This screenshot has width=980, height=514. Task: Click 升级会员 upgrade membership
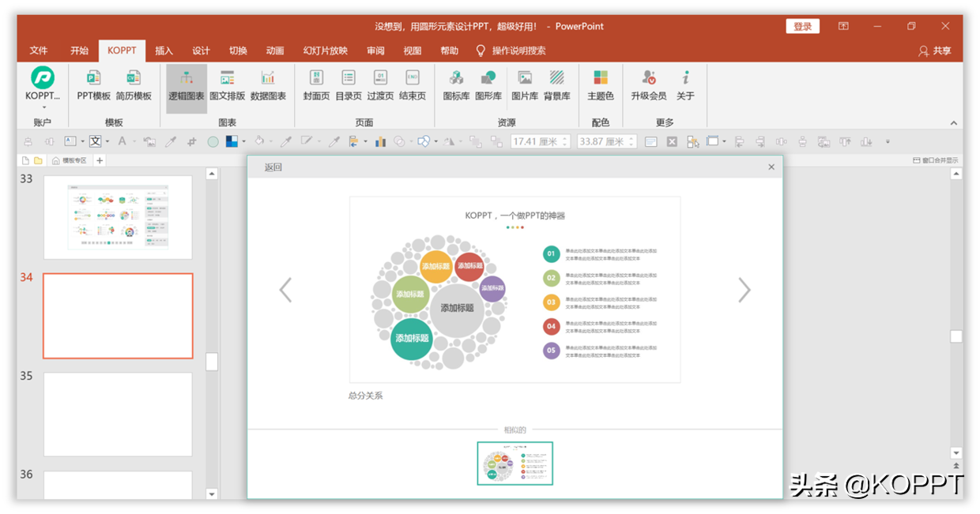point(649,85)
